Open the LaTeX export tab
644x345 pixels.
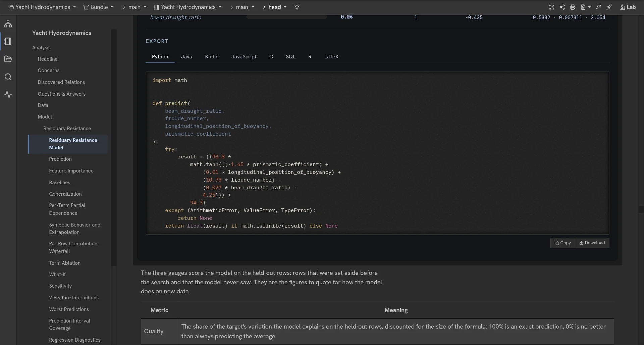point(331,57)
